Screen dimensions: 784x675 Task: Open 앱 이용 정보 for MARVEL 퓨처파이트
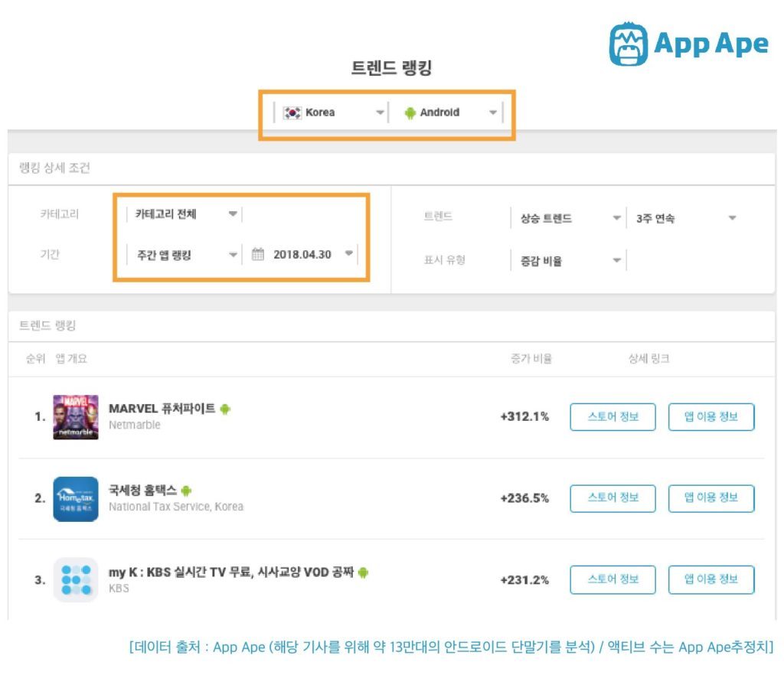click(x=711, y=416)
